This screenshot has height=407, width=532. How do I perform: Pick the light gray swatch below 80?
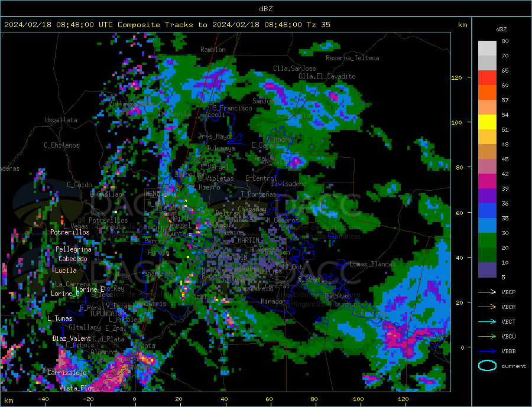(487, 48)
